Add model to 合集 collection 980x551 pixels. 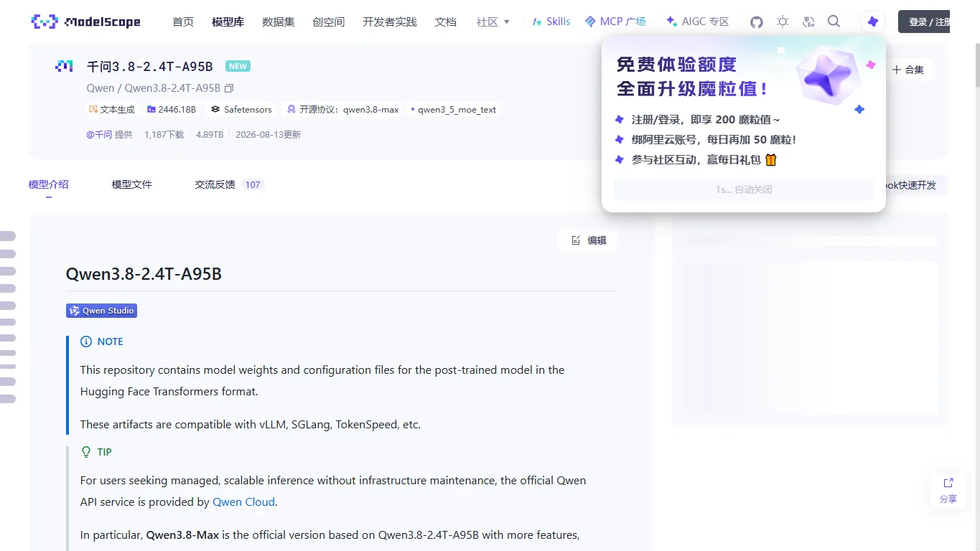909,70
